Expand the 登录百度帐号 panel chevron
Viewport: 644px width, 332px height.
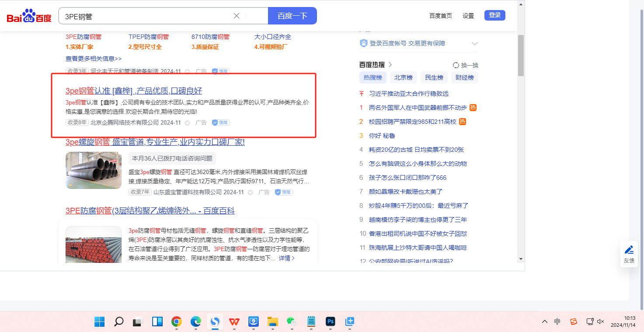point(474,44)
